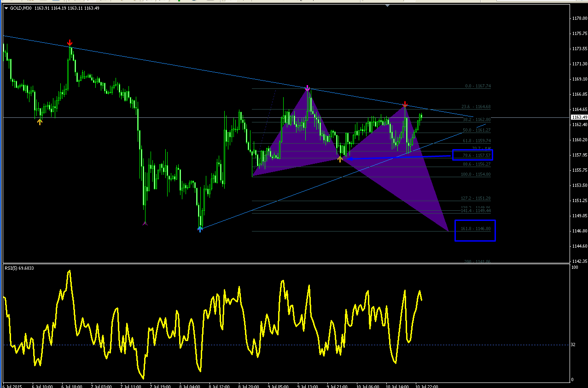Click the 78.6 - 1157.57 Fibonacci label
588x388 pixels.
click(x=476, y=156)
